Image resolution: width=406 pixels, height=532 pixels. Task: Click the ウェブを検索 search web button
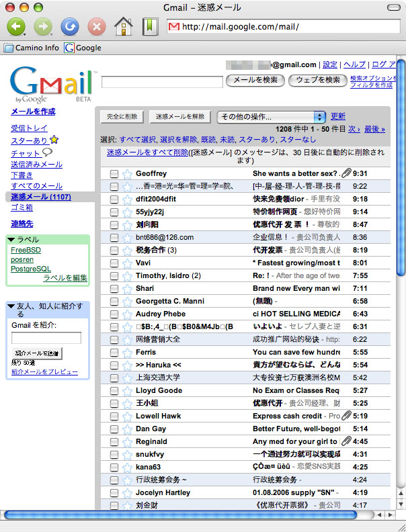tap(318, 80)
